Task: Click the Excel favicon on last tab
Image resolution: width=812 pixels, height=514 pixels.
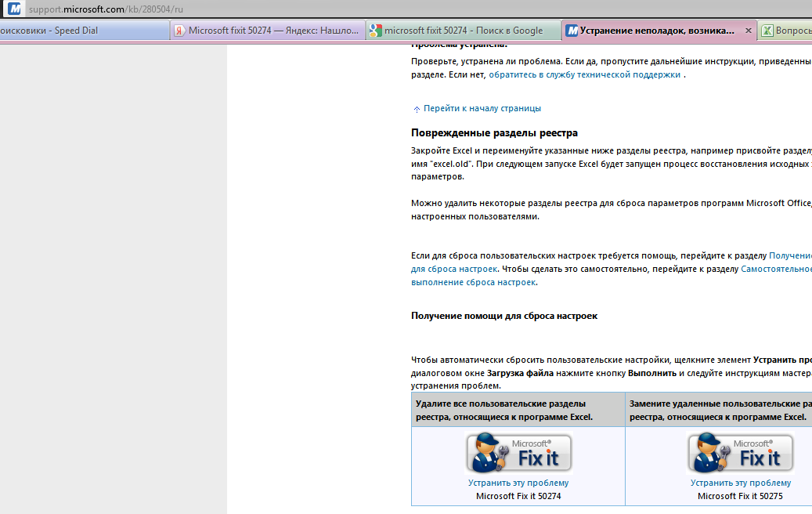Action: point(767,31)
